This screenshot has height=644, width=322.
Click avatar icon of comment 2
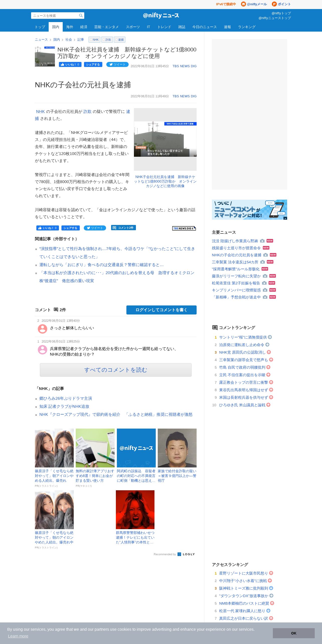(42, 329)
